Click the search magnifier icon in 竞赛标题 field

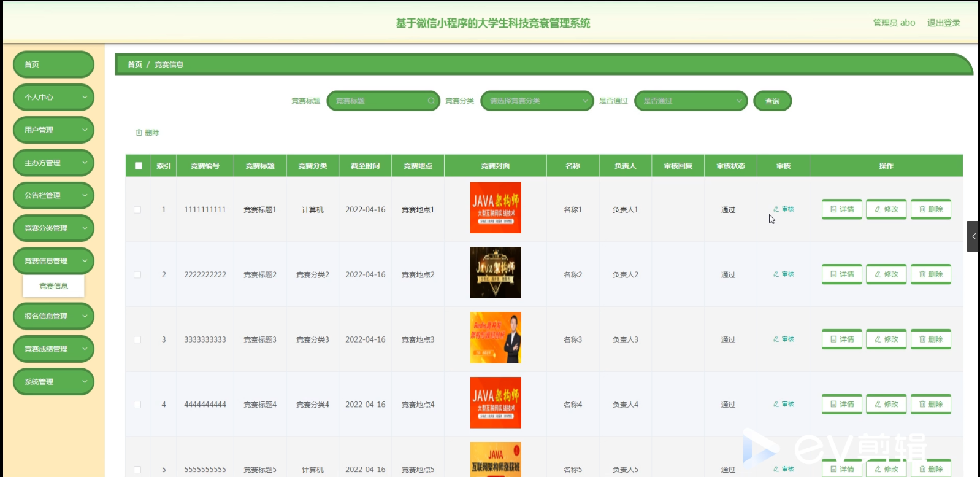point(431,101)
